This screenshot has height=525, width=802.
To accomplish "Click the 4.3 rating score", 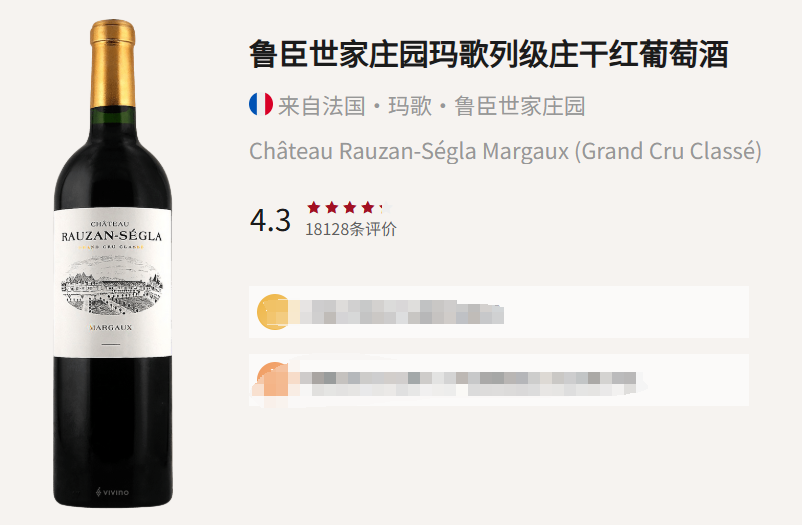I will 270,221.
